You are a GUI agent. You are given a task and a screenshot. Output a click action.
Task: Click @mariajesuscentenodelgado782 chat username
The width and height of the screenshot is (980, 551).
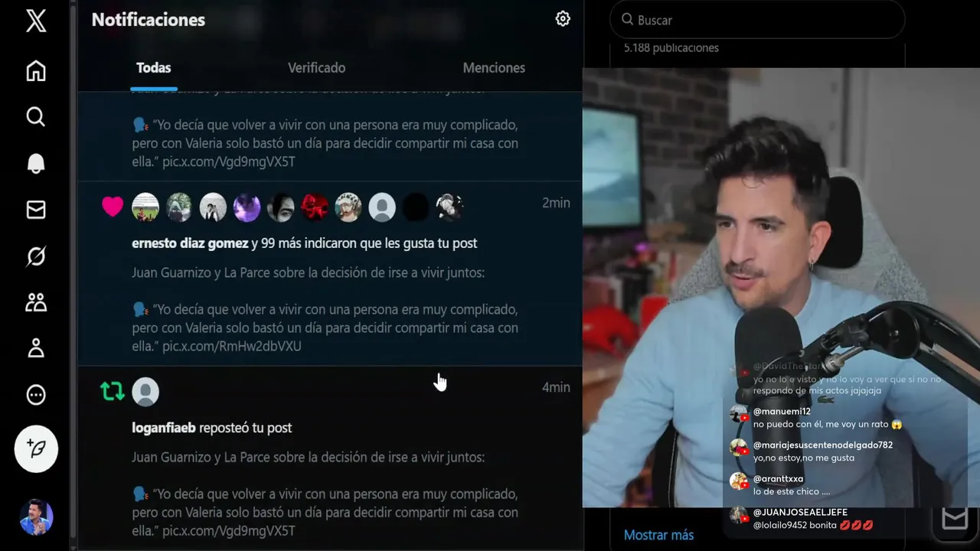[x=823, y=445]
